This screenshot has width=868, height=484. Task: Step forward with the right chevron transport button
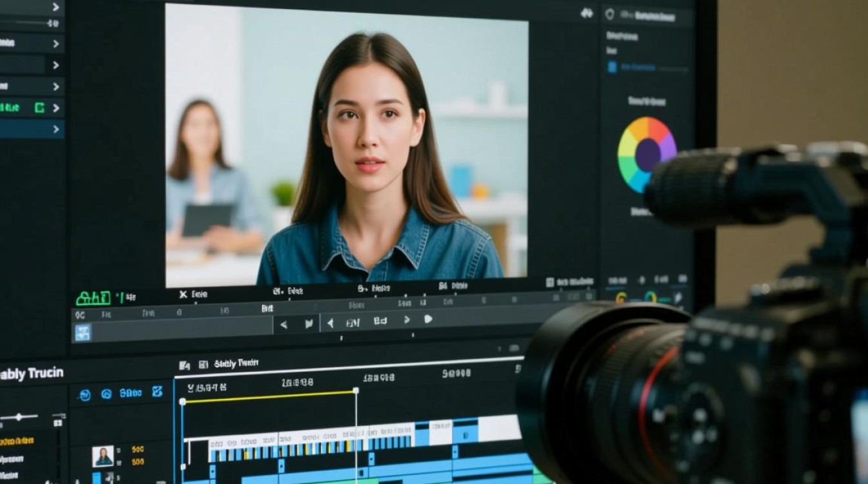[407, 319]
